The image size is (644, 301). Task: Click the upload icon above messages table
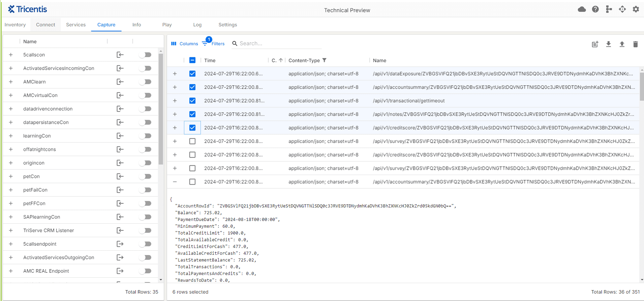click(622, 44)
